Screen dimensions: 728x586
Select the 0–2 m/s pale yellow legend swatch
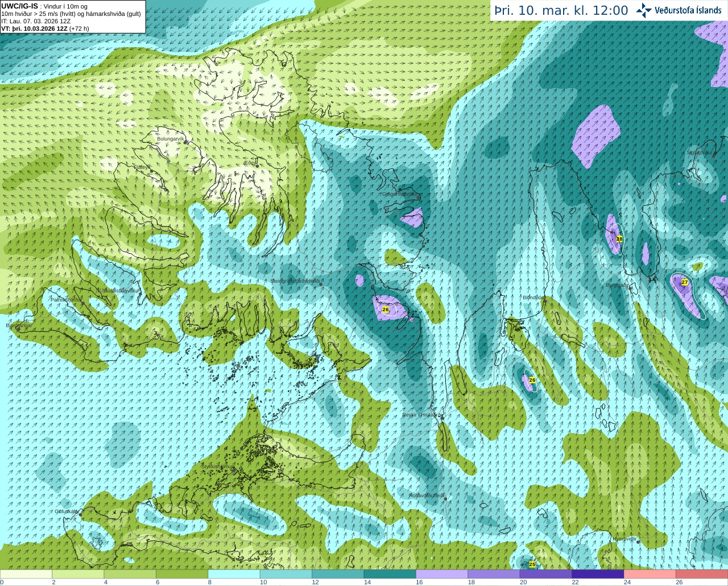[x=26, y=574]
